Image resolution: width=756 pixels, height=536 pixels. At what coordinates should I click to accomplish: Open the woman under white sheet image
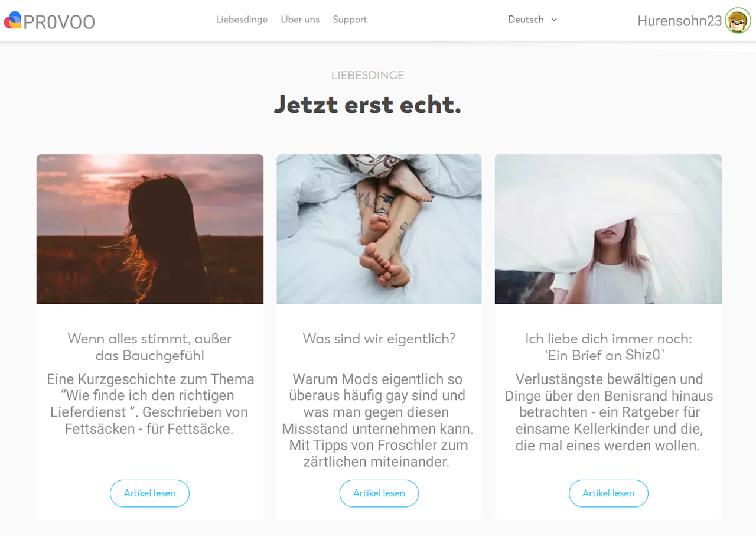608,229
